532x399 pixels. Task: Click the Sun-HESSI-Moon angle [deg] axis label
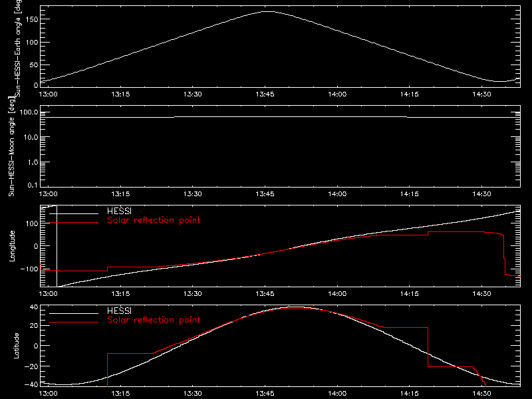tap(11, 146)
